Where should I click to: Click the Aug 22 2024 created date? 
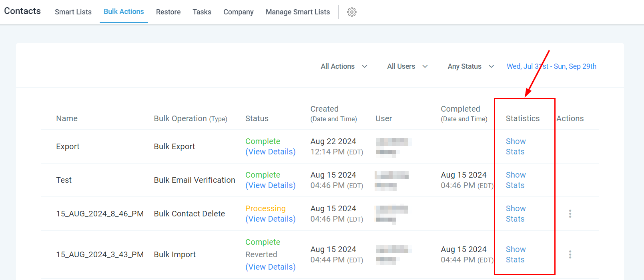pyautogui.click(x=333, y=141)
